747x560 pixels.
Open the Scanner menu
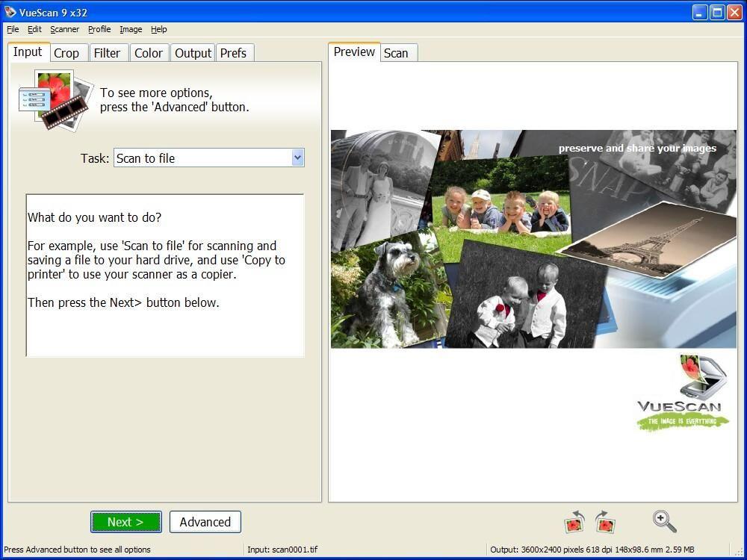[x=64, y=29]
